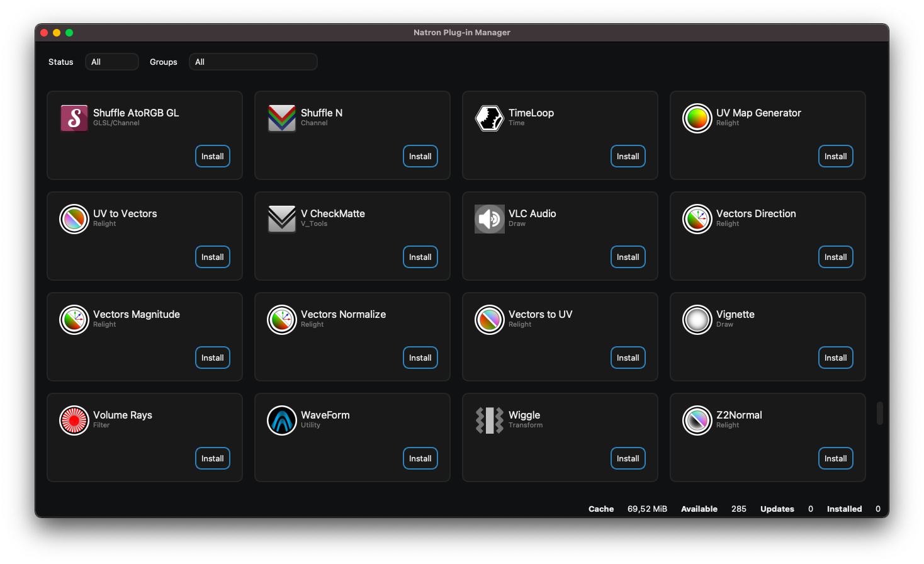
Task: Install the Z2Normal plug-in
Action: (x=836, y=458)
